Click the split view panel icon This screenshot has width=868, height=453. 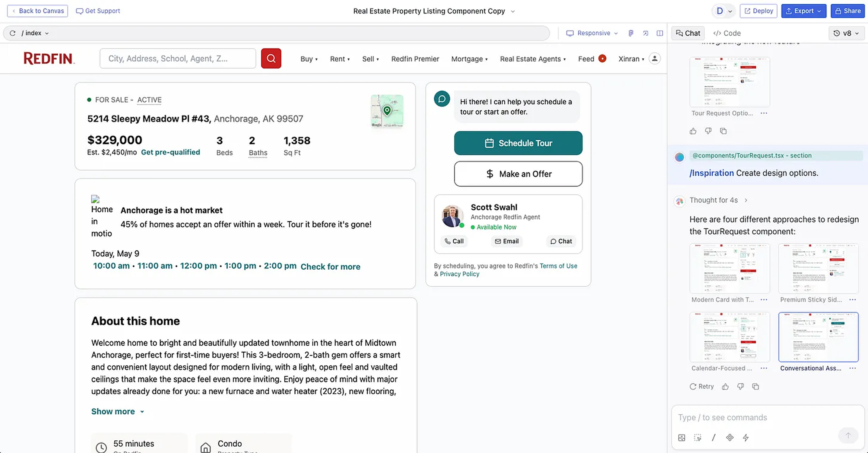pyautogui.click(x=659, y=33)
